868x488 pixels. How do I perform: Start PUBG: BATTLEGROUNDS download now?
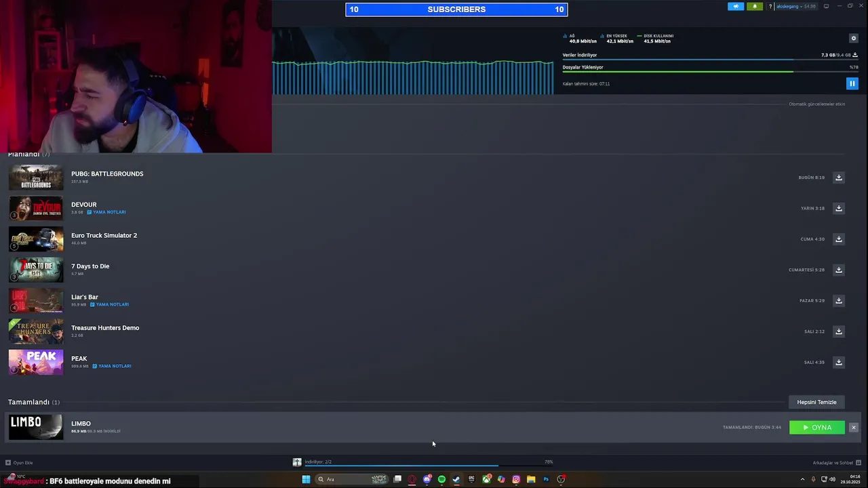coord(839,178)
